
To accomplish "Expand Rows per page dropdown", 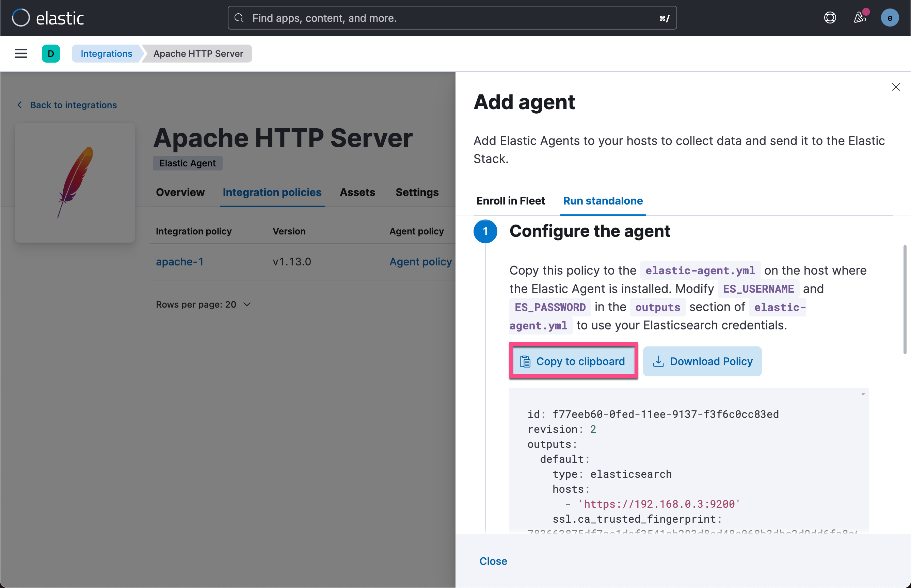I will pyautogui.click(x=203, y=304).
